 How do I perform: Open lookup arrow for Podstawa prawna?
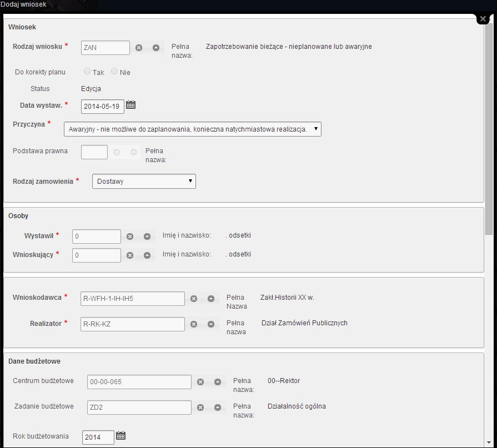click(134, 153)
